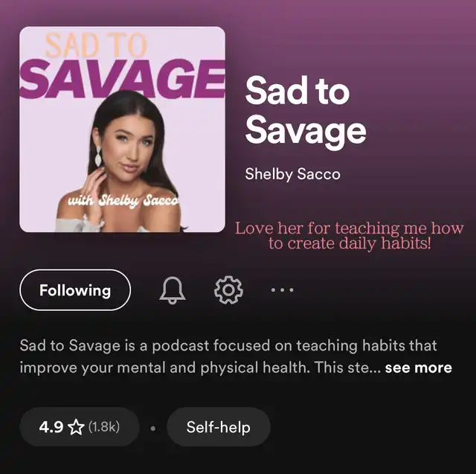
Task: Click the host's face on cover art
Action: click(130, 146)
